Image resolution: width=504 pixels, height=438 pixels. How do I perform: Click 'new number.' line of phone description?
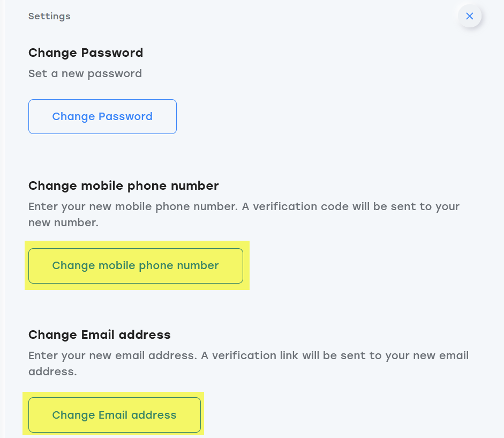pyautogui.click(x=63, y=222)
